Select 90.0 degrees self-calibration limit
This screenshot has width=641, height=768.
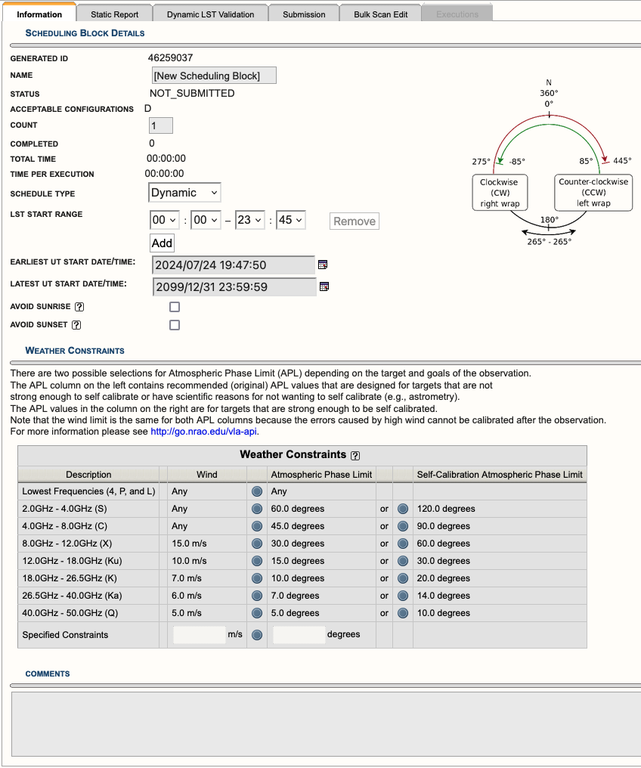click(x=403, y=526)
